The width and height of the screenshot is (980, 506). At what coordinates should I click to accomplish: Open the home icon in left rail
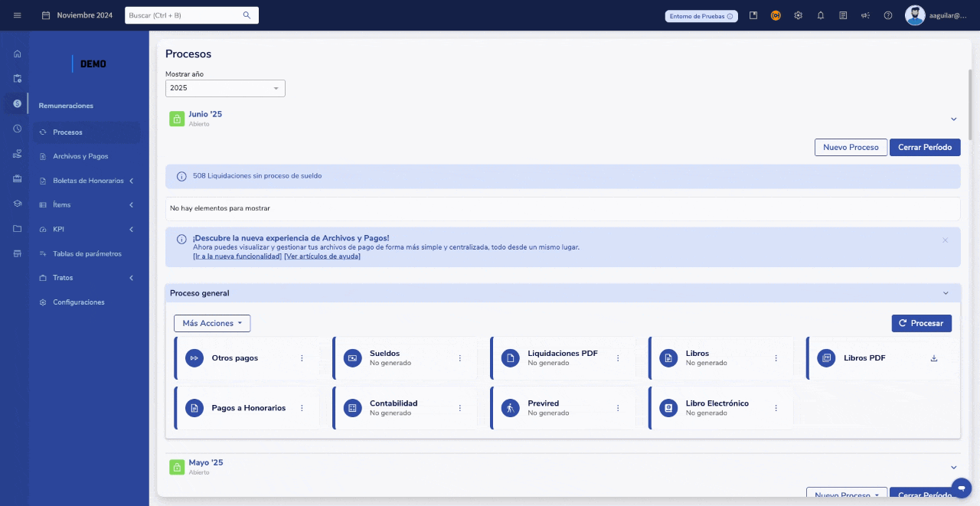pyautogui.click(x=17, y=54)
